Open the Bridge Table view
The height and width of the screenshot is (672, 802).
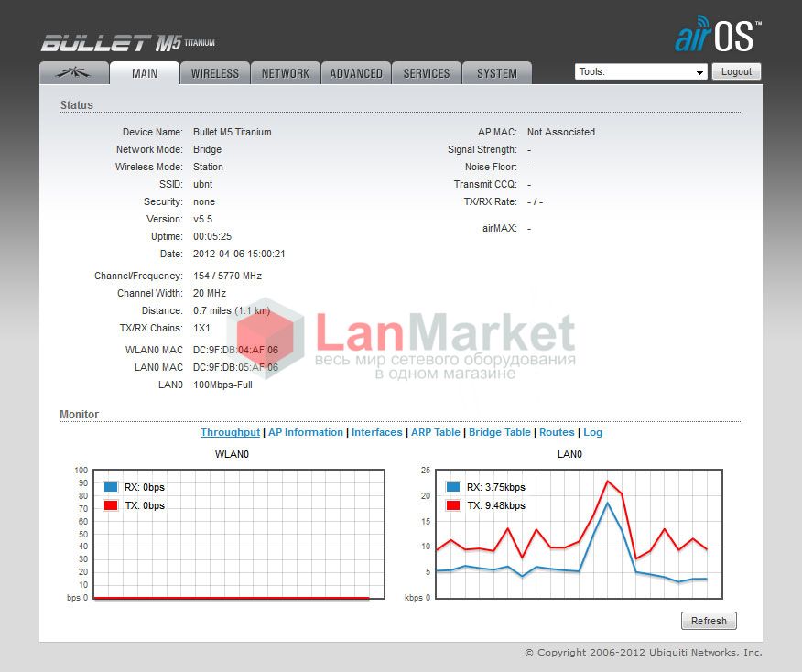500,431
